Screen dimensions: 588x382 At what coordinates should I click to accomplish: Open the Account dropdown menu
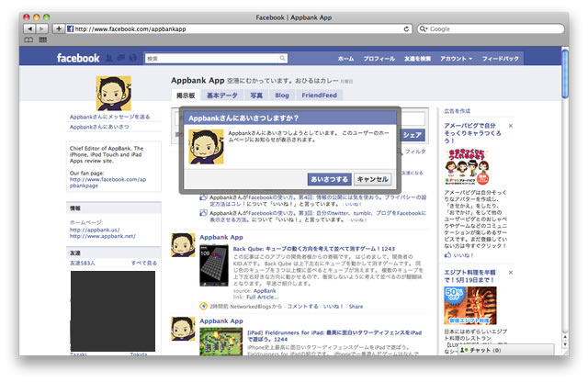point(457,59)
